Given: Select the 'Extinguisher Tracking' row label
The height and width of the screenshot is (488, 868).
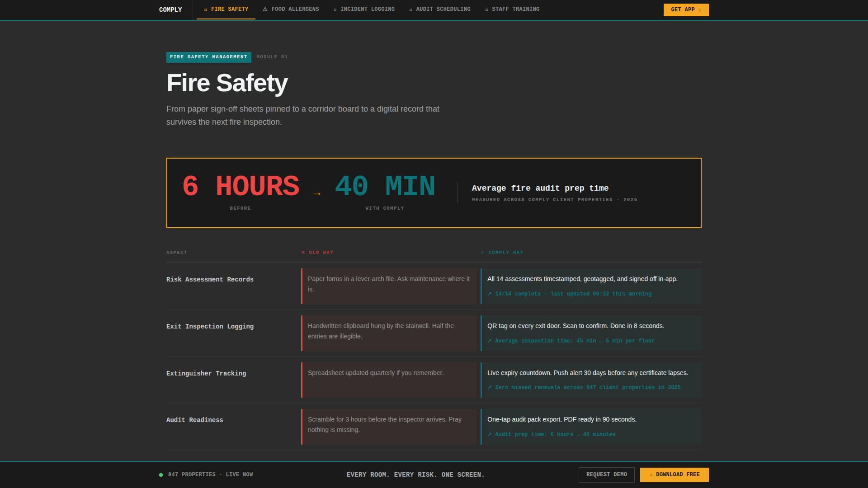Looking at the screenshot, I should pyautogui.click(x=206, y=374).
